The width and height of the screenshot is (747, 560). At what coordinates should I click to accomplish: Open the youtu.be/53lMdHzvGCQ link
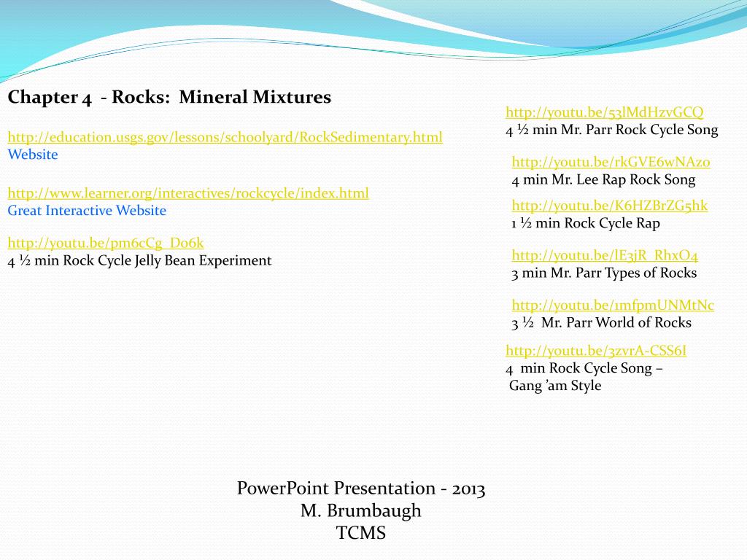[x=605, y=112]
